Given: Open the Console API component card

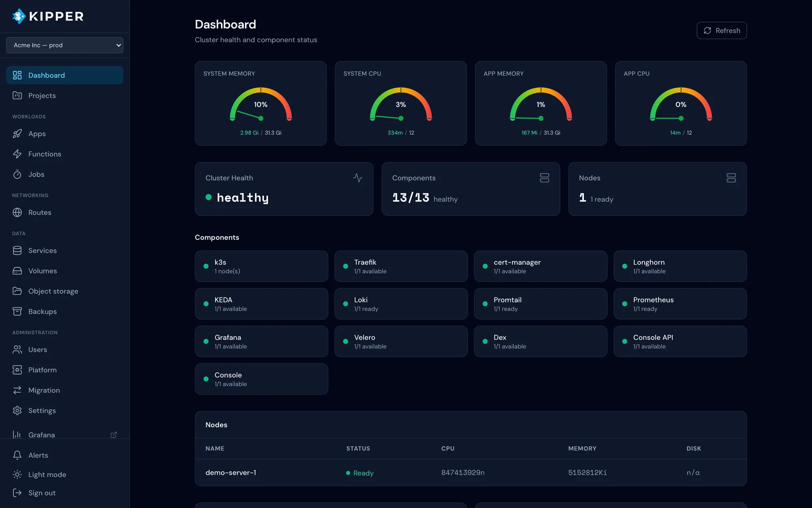Looking at the screenshot, I should click(x=680, y=341).
